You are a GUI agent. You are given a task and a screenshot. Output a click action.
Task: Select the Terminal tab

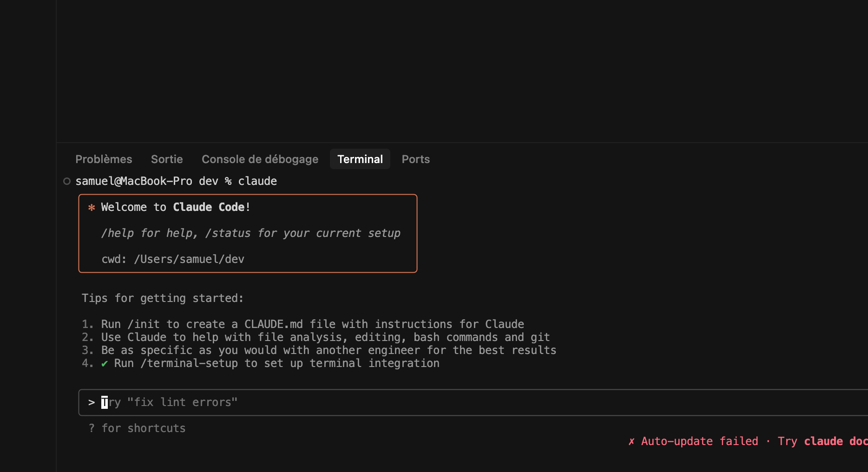360,159
